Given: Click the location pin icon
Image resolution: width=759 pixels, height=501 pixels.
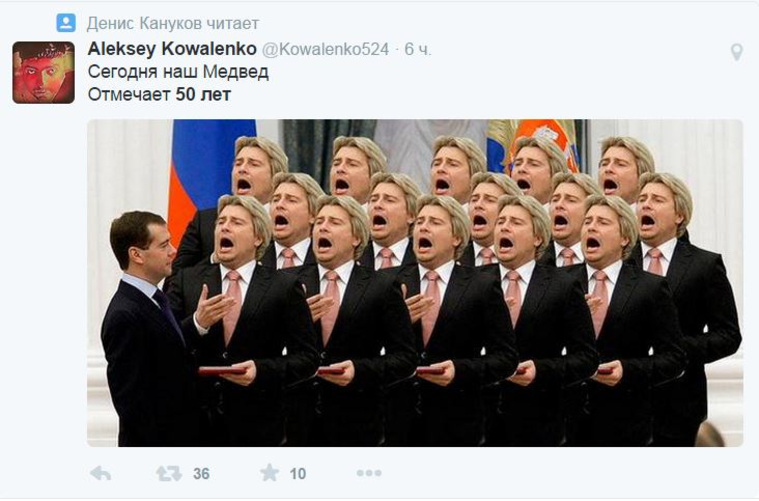Looking at the screenshot, I should [736, 51].
